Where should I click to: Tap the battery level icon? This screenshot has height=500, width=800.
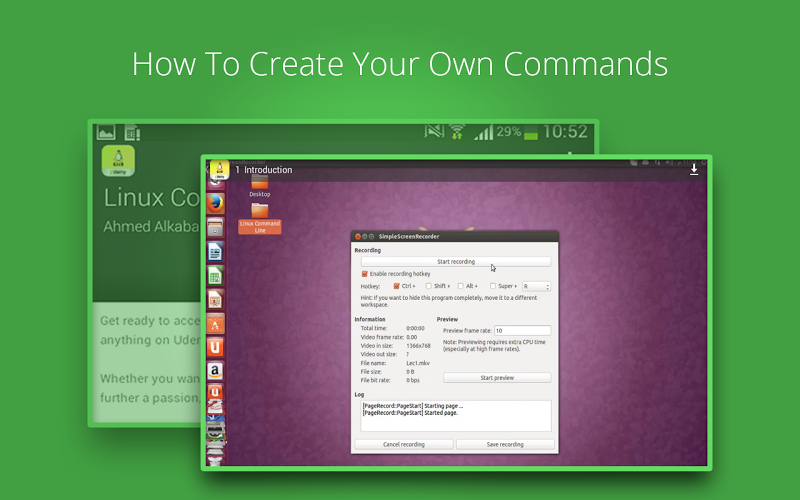point(531,133)
